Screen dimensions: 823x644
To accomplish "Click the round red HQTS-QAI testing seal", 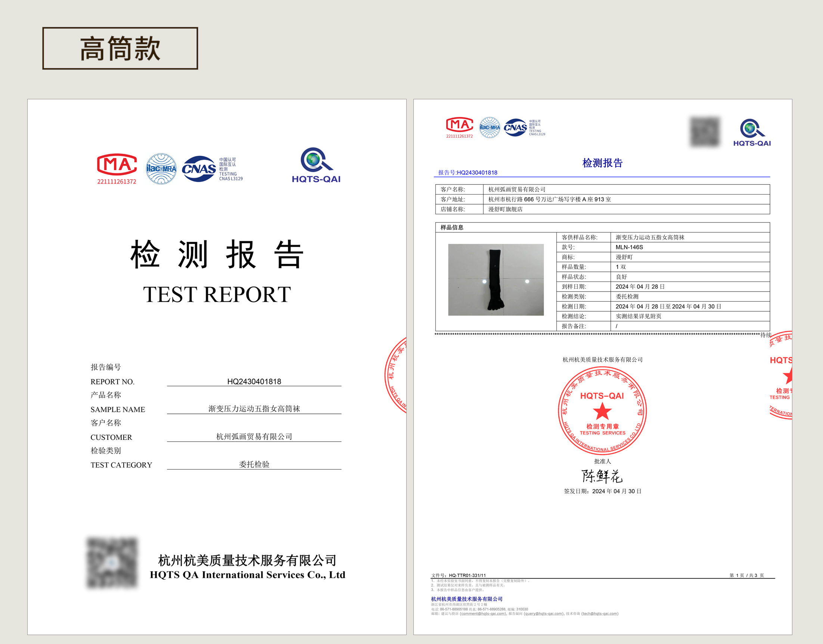I will [602, 411].
